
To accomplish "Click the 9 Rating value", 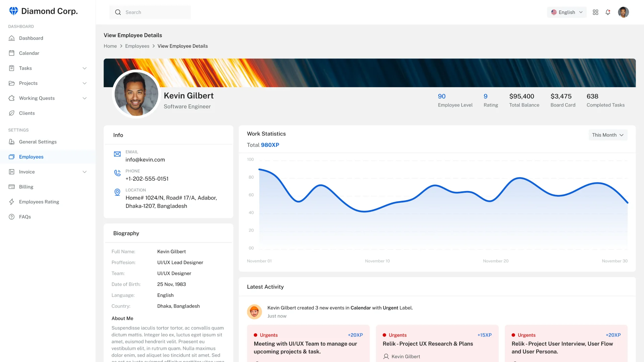I will pyautogui.click(x=485, y=97).
